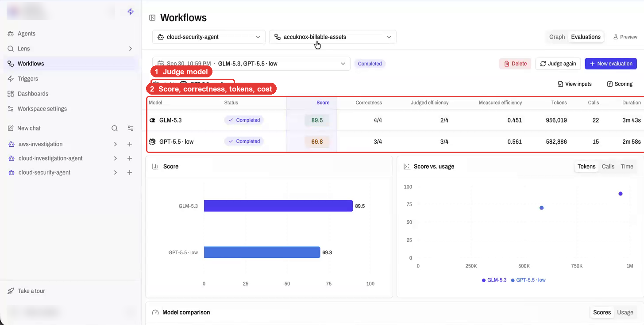
Task: Toggle GPT-5.5 · low legend entry
Action: [x=528, y=280]
